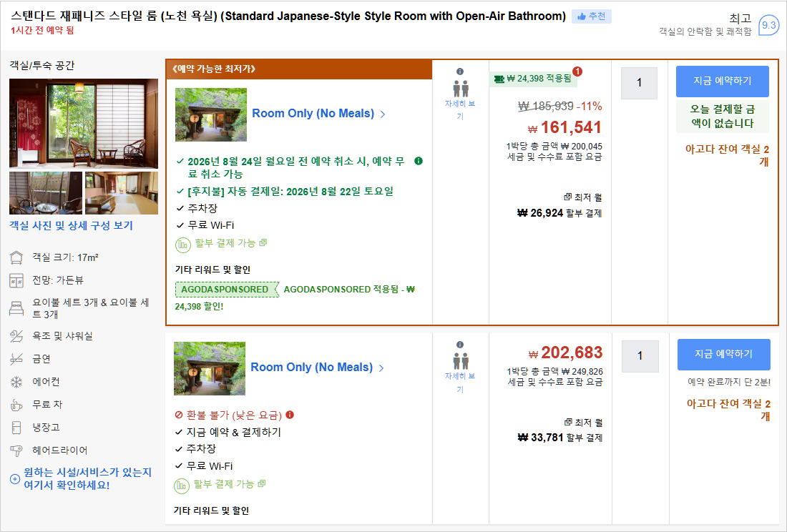Click the two-person occupancy icon in second offer
This screenshot has width=787, height=532.
click(x=461, y=361)
